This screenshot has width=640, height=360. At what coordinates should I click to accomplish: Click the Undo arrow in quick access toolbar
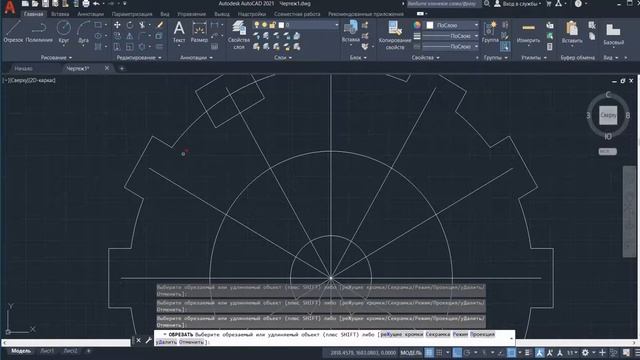click(x=96, y=4)
